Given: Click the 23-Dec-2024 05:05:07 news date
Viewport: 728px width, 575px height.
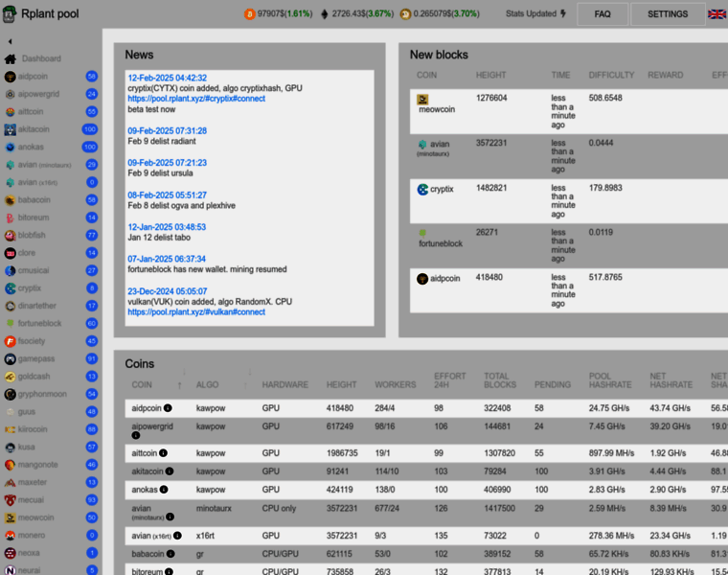Looking at the screenshot, I should pyautogui.click(x=167, y=291).
